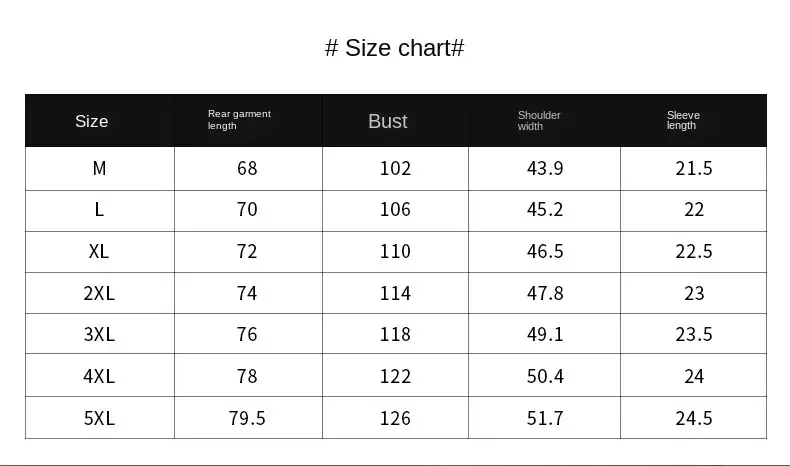Select the 43.9 shoulder width value
Viewport: 790px width, 466px height.
pos(545,168)
